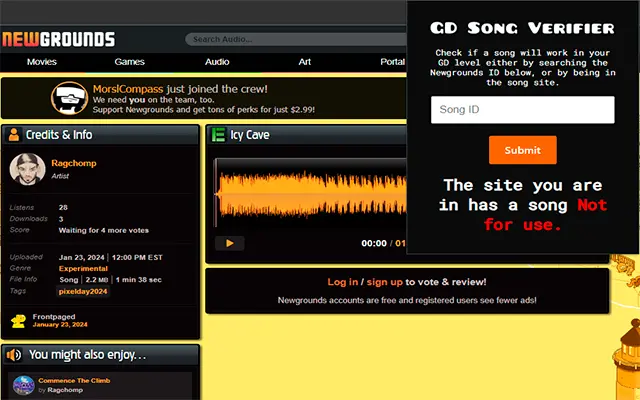Open the Commence The Climb song link

(x=74, y=380)
